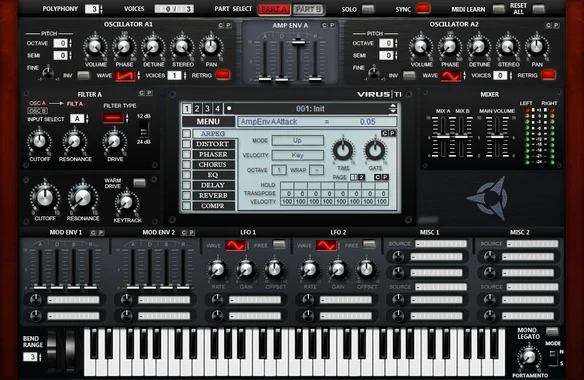This screenshot has height=380, width=584.
Task: Click the LFO 1 Gain knob
Action: tap(246, 269)
